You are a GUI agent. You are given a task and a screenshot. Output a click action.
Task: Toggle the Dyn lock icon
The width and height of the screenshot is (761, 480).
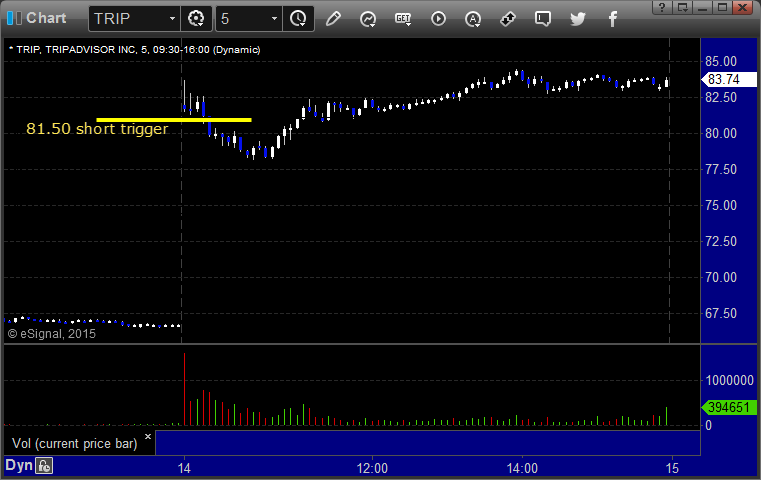(44, 466)
